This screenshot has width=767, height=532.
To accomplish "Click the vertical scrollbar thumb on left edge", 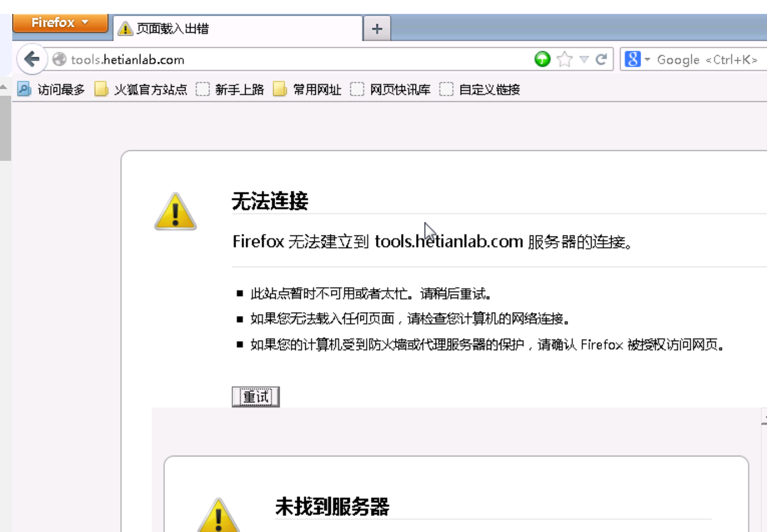I will 6,127.
